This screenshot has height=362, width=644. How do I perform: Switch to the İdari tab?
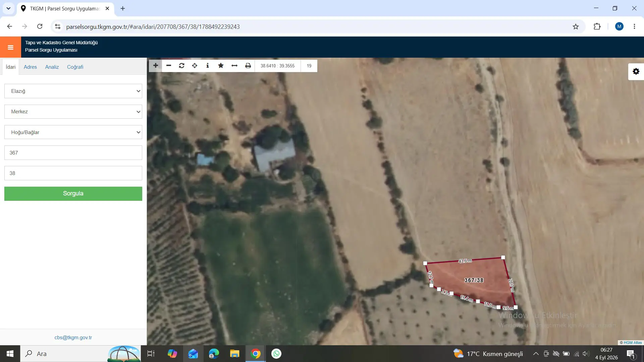pyautogui.click(x=11, y=67)
